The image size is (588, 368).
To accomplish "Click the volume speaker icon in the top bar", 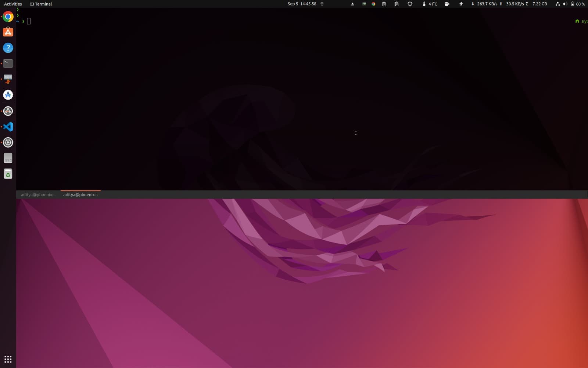I will click(x=565, y=4).
